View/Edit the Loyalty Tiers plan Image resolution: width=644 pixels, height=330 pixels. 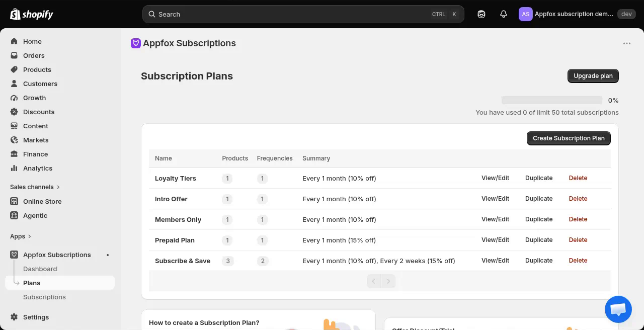click(495, 178)
